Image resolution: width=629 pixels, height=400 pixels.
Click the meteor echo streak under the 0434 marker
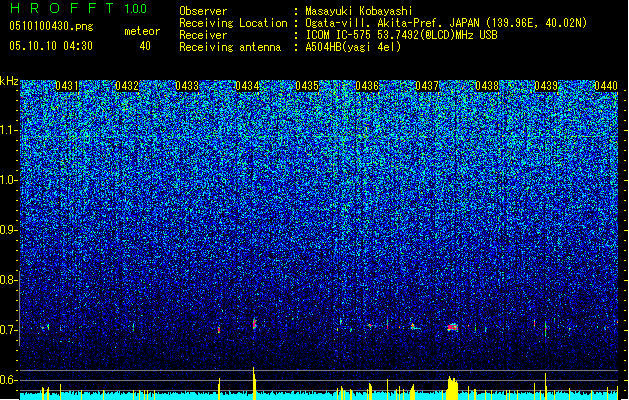[254, 324]
